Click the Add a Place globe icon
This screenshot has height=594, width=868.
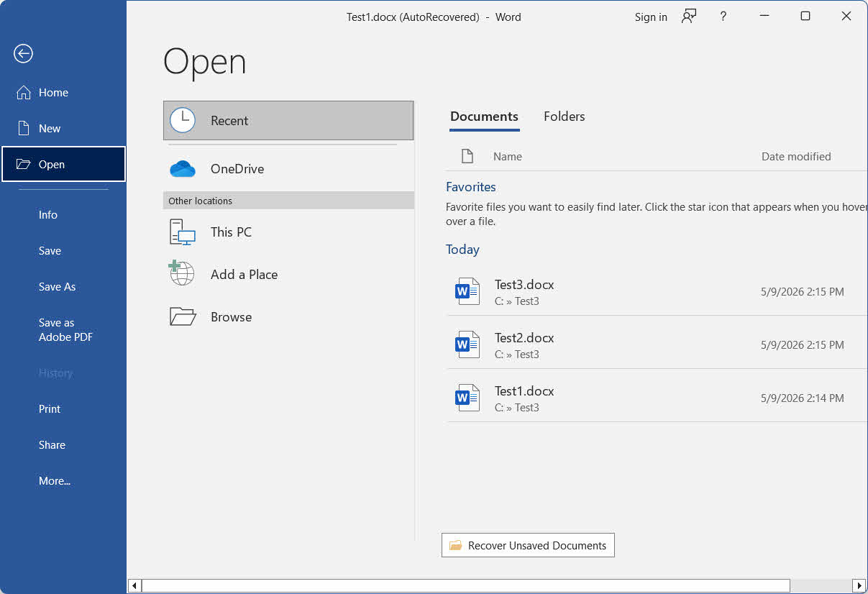(182, 273)
